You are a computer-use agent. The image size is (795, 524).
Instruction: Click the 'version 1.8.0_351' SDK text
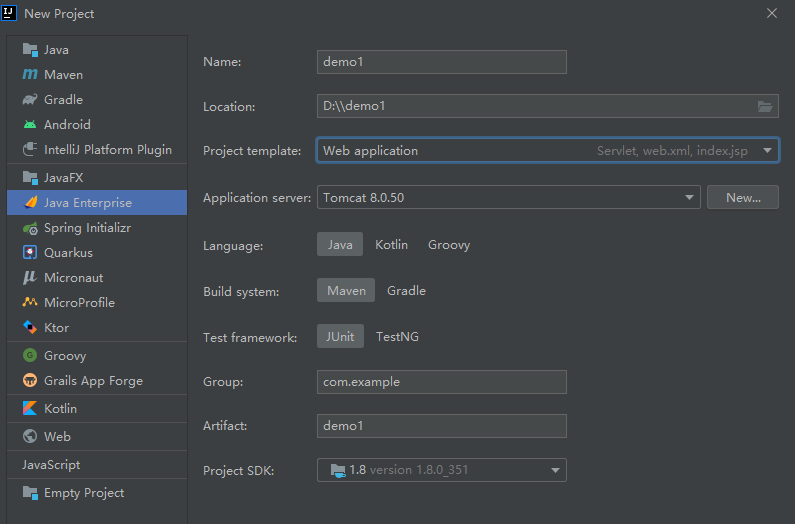coord(419,470)
